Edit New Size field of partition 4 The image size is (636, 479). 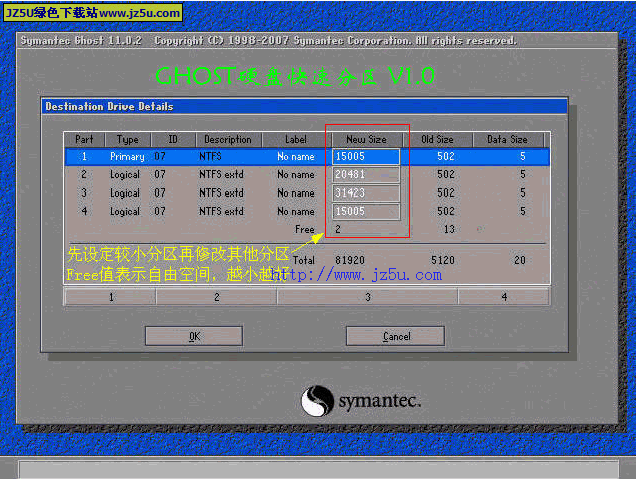pos(366,211)
